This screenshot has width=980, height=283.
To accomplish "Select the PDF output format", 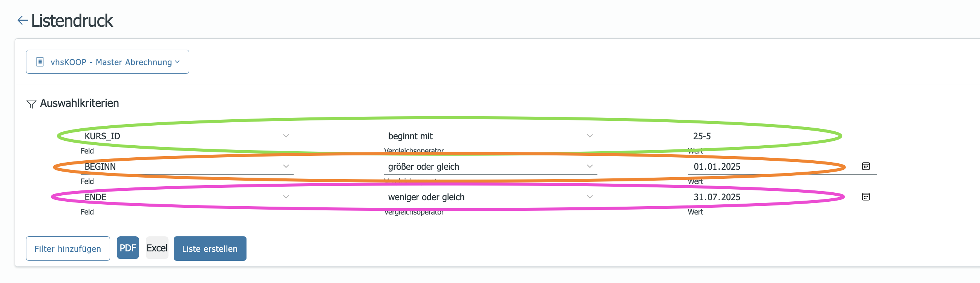I will click(128, 248).
